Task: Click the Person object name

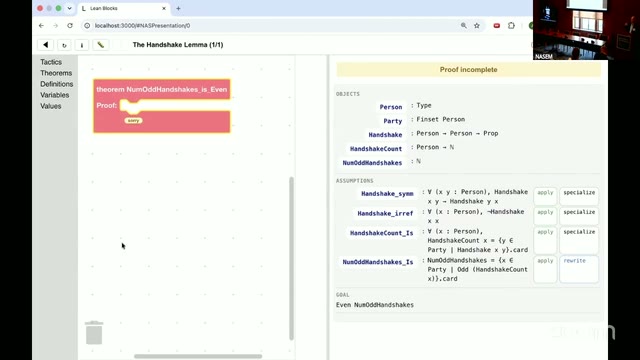Action: click(391, 107)
